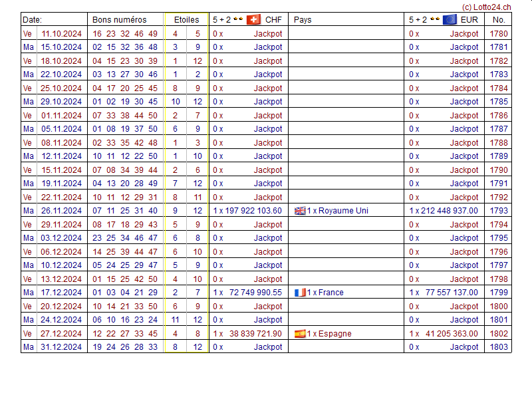This screenshot has width=532, height=399.
Task: Click the United Kingdom flag icon
Action: tap(300, 211)
